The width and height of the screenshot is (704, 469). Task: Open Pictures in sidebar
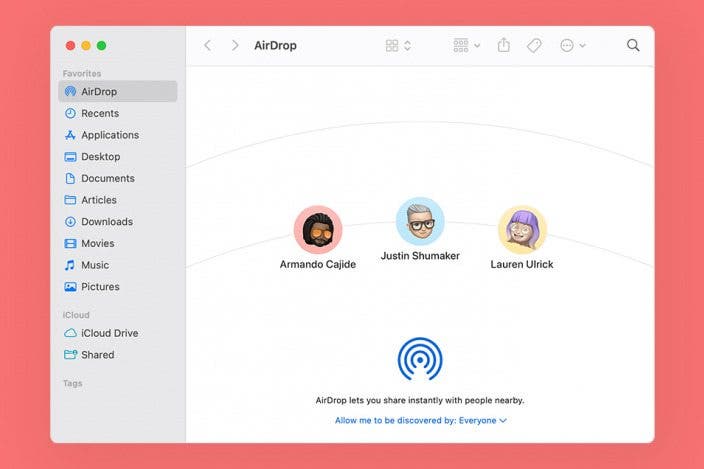tap(118, 286)
